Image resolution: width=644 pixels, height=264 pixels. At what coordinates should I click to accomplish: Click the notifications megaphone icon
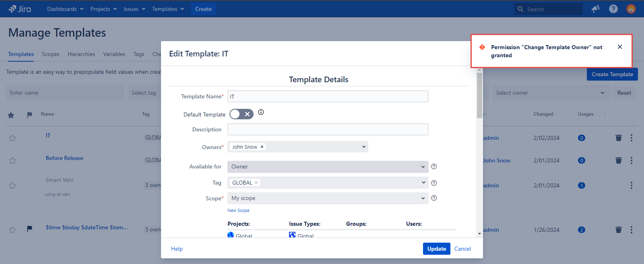(596, 9)
